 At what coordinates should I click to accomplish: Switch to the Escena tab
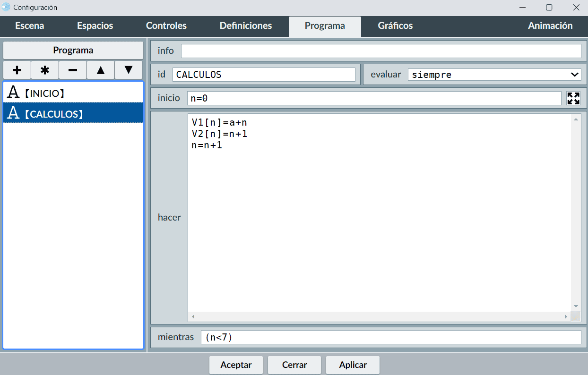[30, 26]
